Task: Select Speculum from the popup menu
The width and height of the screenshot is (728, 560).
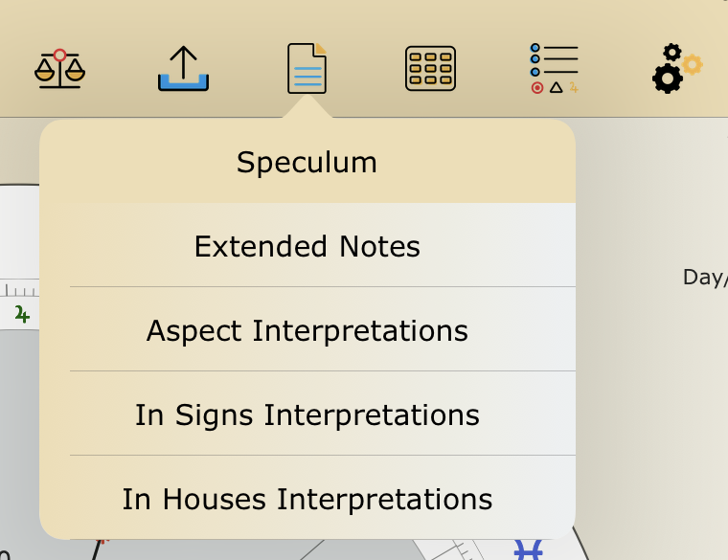Action: tap(307, 163)
